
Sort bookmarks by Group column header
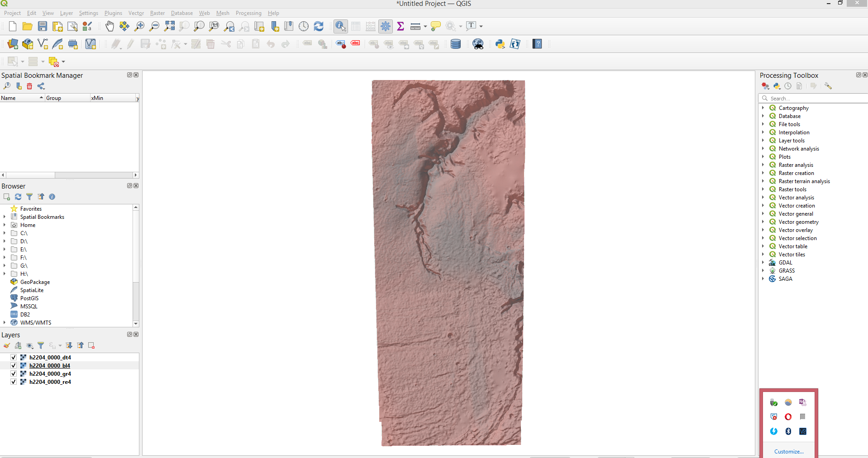pyautogui.click(x=67, y=98)
